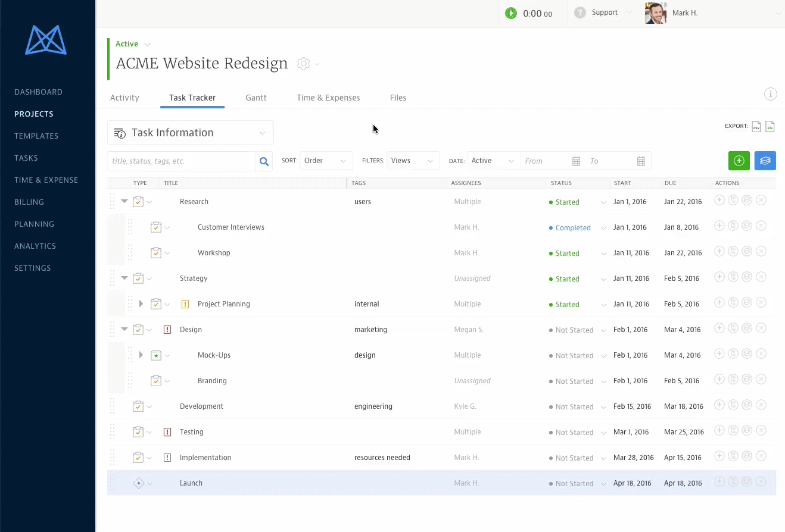Click the search magnifier icon
785x532 pixels.
point(264,161)
